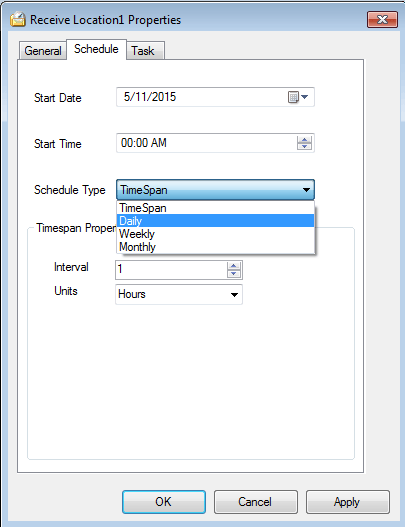Screen dimensions: 405x527
Task: Click the Receive Location title bar icon
Action: 17,19
